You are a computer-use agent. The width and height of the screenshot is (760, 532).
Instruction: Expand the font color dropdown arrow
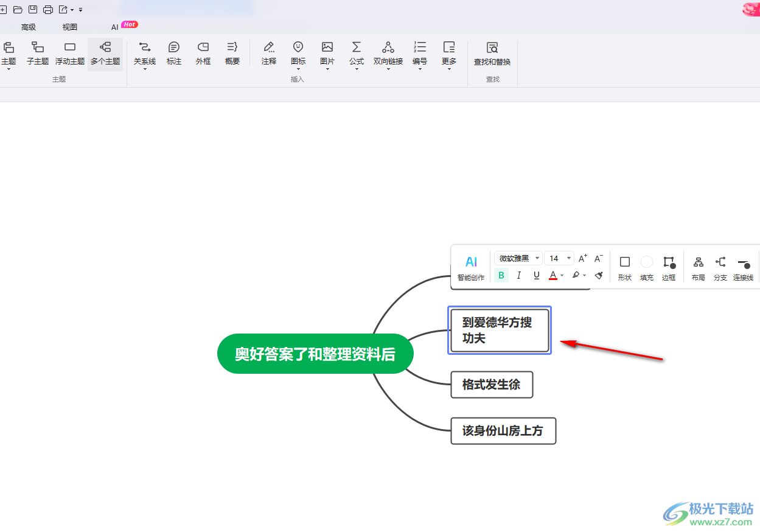562,276
